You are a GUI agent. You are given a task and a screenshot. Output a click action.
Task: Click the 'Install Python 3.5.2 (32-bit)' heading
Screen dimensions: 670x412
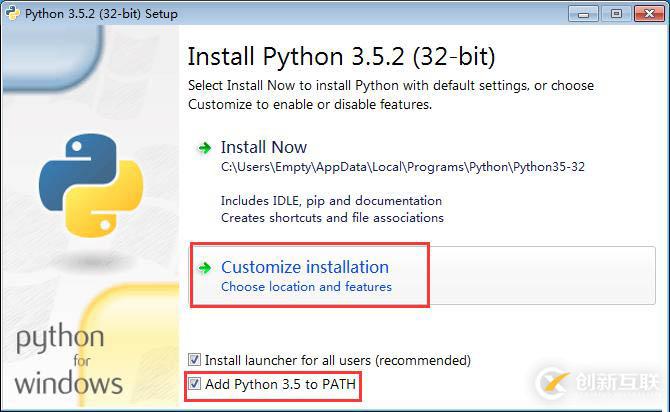pyautogui.click(x=341, y=56)
